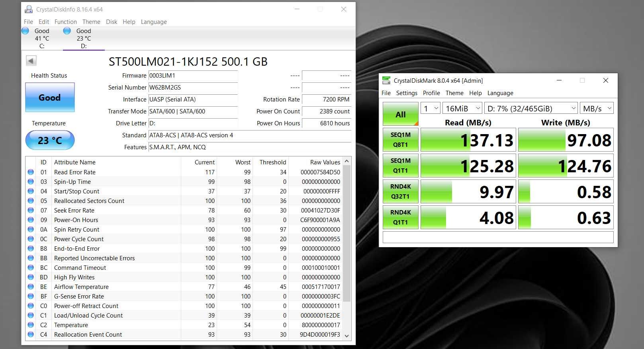Screen dimensions: 644x349
Task: Open the test count dropdown showing 1
Action: pyautogui.click(x=431, y=108)
